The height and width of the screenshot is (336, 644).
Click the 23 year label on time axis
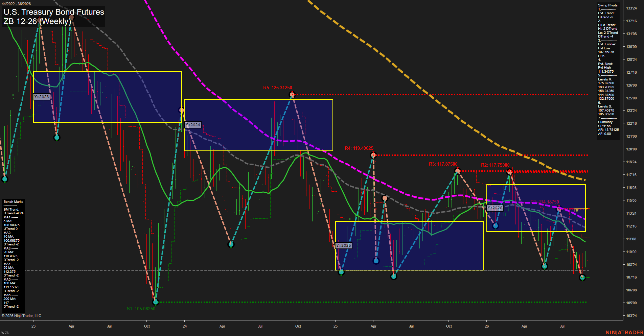pyautogui.click(x=33, y=326)
